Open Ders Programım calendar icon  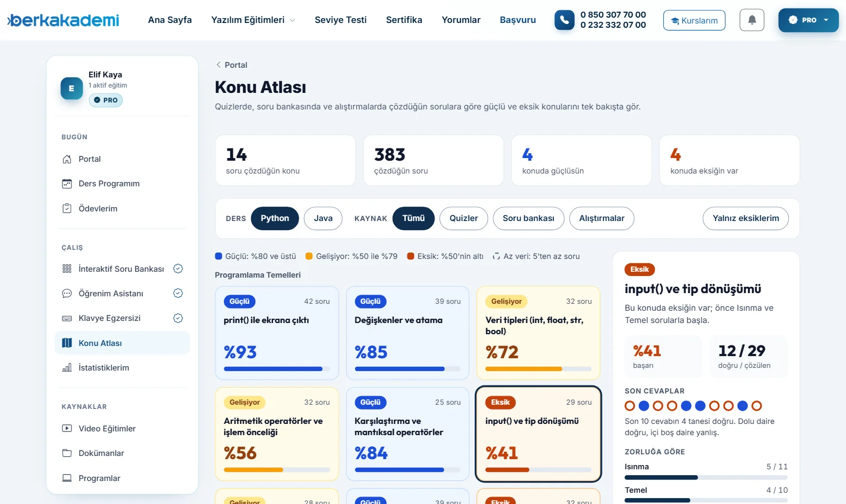(67, 184)
